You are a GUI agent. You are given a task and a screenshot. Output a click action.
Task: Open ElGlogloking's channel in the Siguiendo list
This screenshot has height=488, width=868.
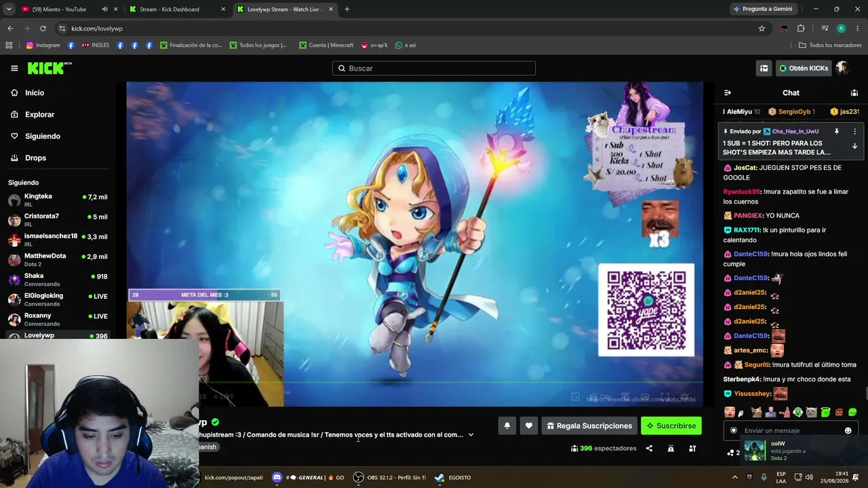tap(58, 300)
